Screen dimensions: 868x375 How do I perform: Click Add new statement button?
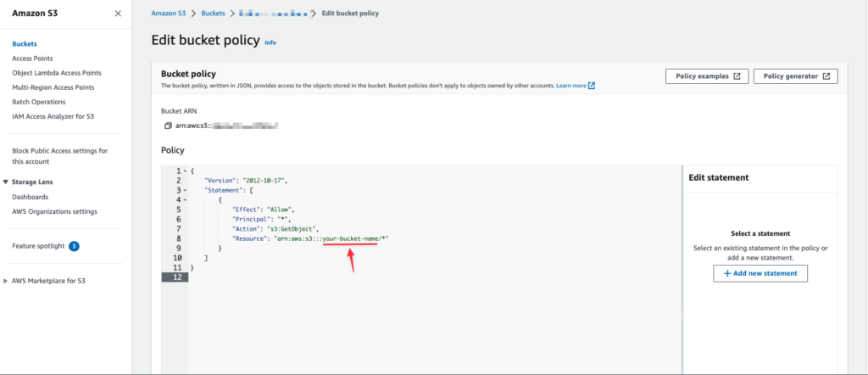point(760,273)
